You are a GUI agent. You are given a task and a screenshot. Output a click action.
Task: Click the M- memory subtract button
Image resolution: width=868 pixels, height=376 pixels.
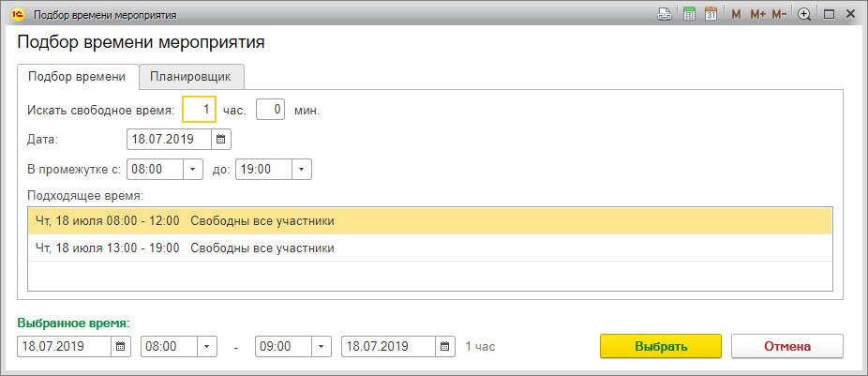click(779, 15)
